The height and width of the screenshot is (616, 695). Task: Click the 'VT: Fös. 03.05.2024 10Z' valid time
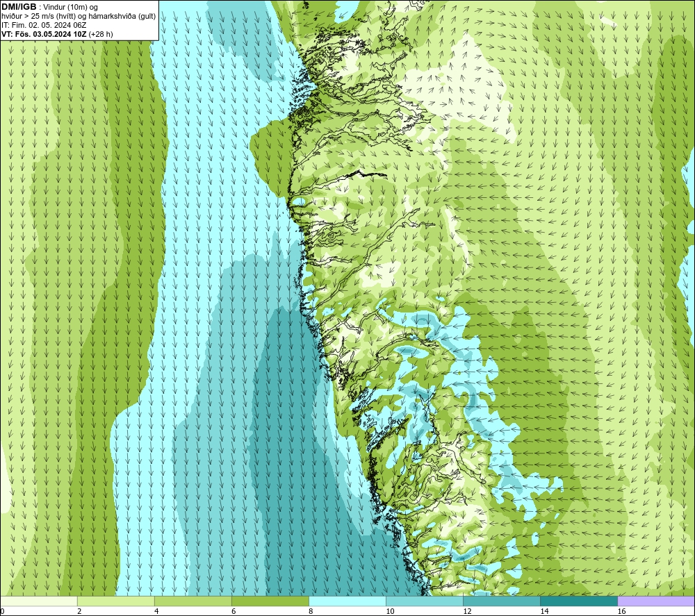pos(44,34)
